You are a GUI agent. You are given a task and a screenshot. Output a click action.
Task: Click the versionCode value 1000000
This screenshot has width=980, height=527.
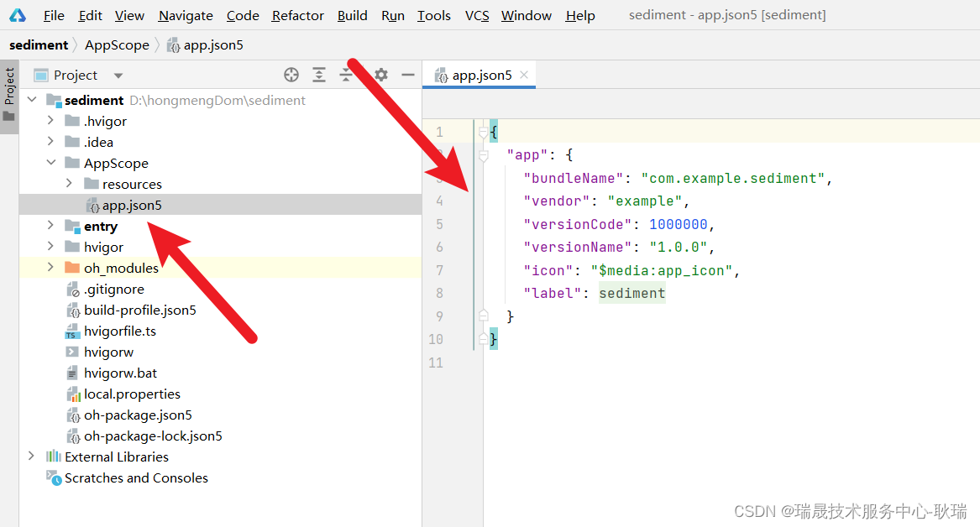[x=679, y=224]
